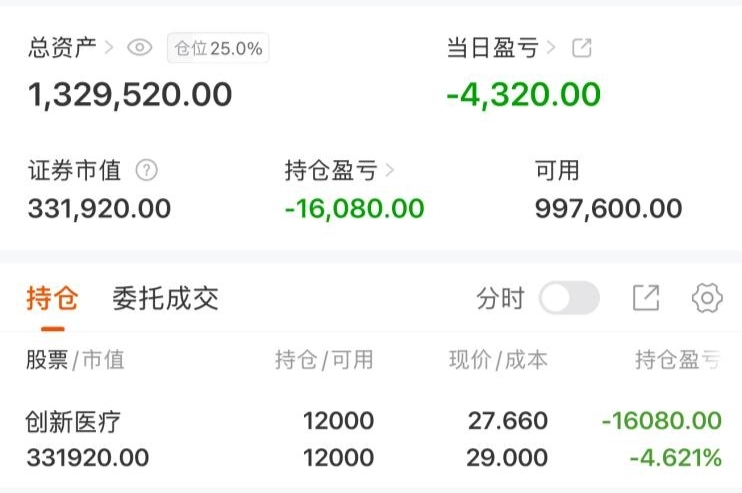Open 创新医疗 stock holding row
The height and width of the screenshot is (493, 742).
pyautogui.click(x=373, y=439)
